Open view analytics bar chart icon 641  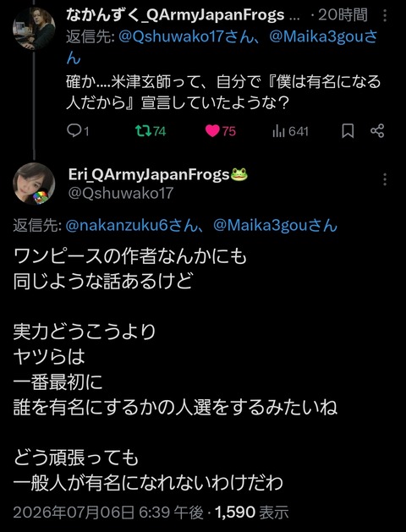tap(278, 131)
